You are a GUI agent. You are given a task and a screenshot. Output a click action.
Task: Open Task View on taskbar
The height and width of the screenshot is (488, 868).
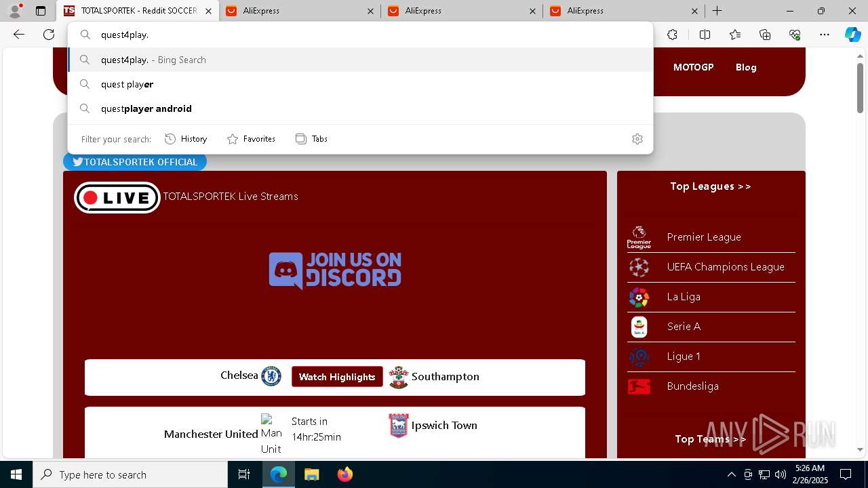click(x=244, y=474)
